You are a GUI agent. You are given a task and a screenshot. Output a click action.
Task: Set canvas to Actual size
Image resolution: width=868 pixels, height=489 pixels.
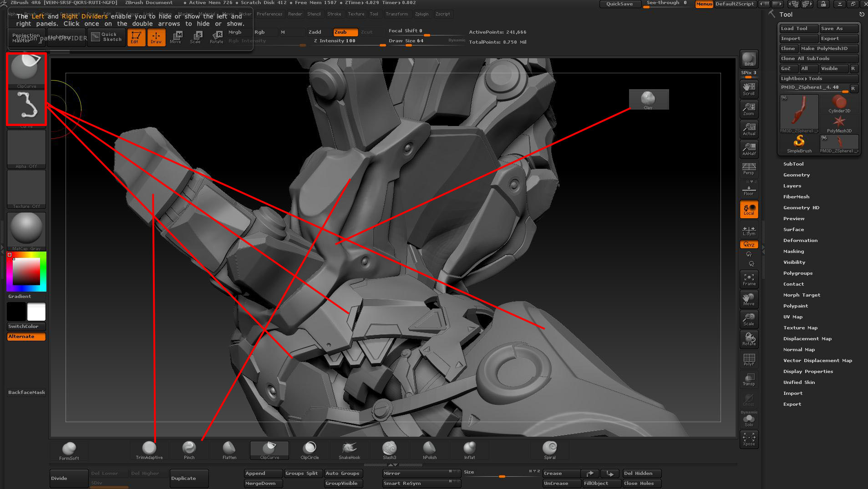click(749, 129)
